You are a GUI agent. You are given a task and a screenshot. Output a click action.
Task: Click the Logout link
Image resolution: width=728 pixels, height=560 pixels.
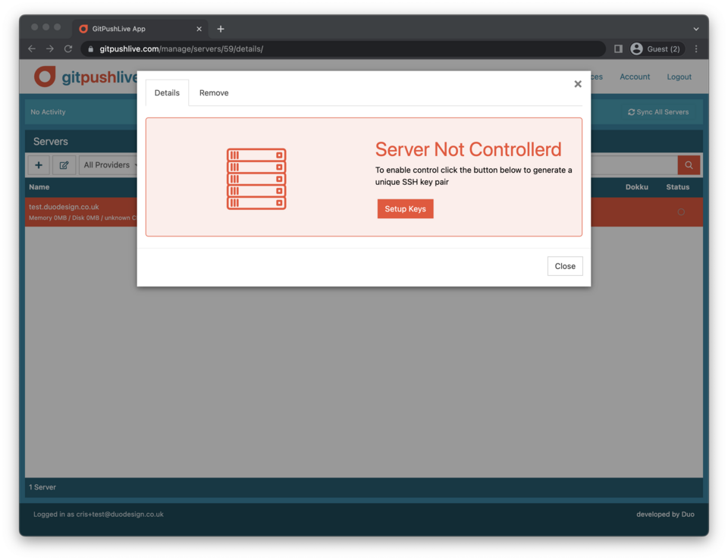[x=679, y=77]
